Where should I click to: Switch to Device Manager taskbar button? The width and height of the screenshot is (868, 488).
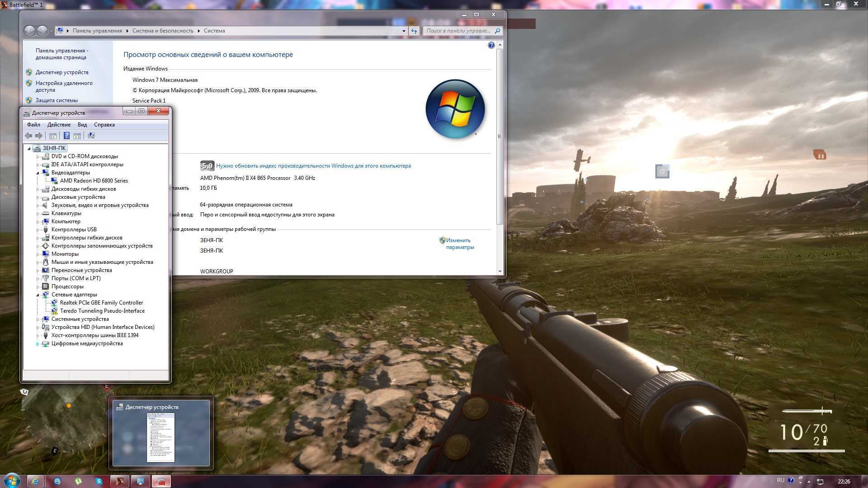[161, 481]
